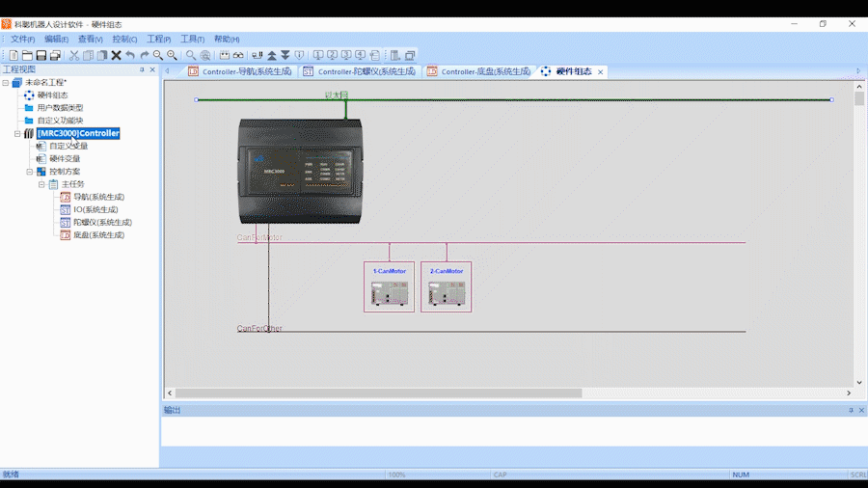Click the connect plug toolbar icon

coord(258,55)
